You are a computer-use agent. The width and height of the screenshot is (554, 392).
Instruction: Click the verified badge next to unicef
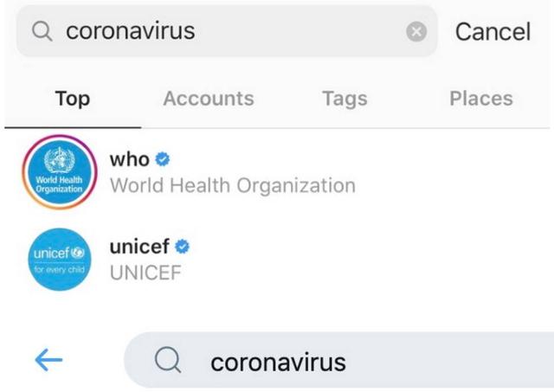coord(183,247)
